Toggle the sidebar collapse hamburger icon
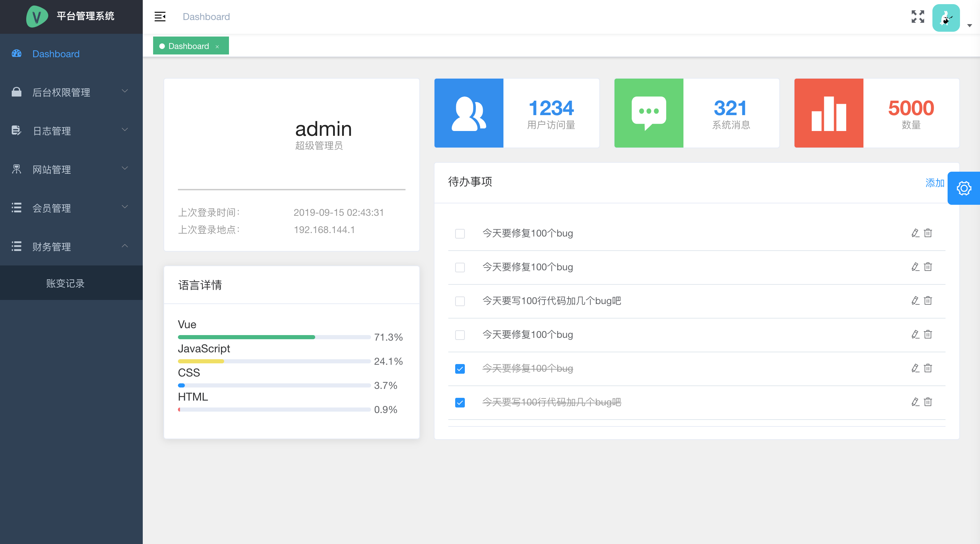The height and width of the screenshot is (544, 980). (160, 17)
